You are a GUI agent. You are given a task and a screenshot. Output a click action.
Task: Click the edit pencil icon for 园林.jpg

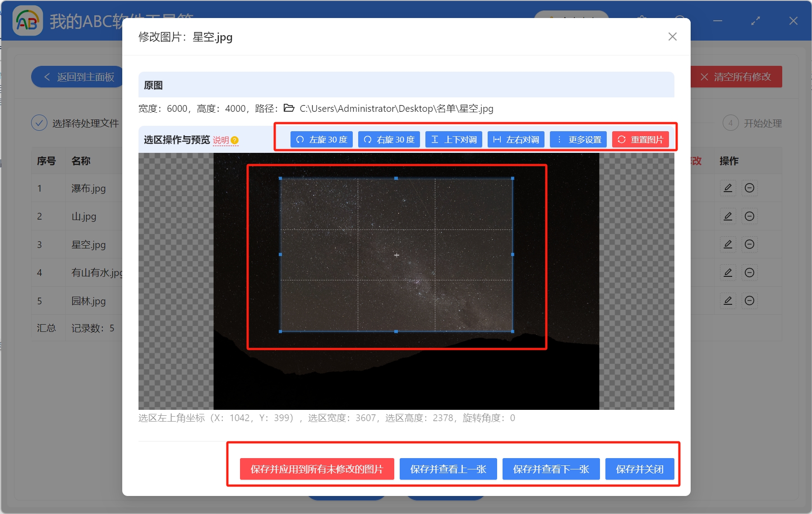tap(728, 301)
